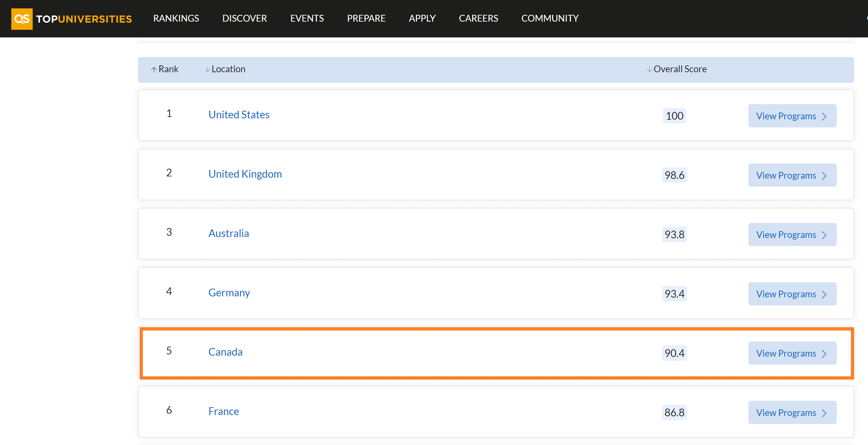Image resolution: width=868 pixels, height=445 pixels.
Task: Open the RANKINGS menu
Action: coord(176,18)
